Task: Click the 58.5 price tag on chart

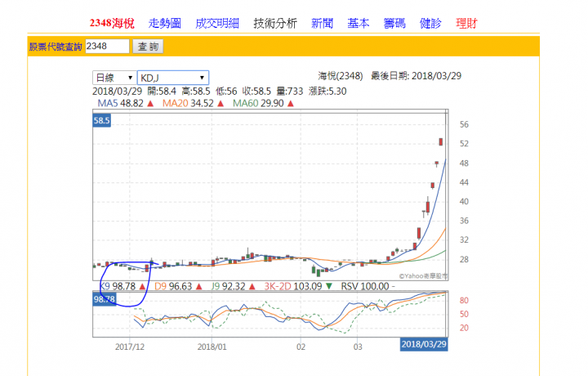Action: coord(101,120)
